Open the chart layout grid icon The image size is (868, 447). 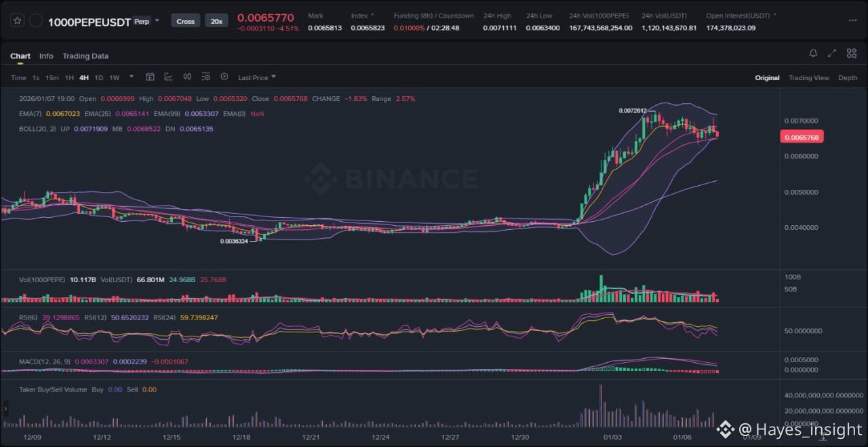851,53
